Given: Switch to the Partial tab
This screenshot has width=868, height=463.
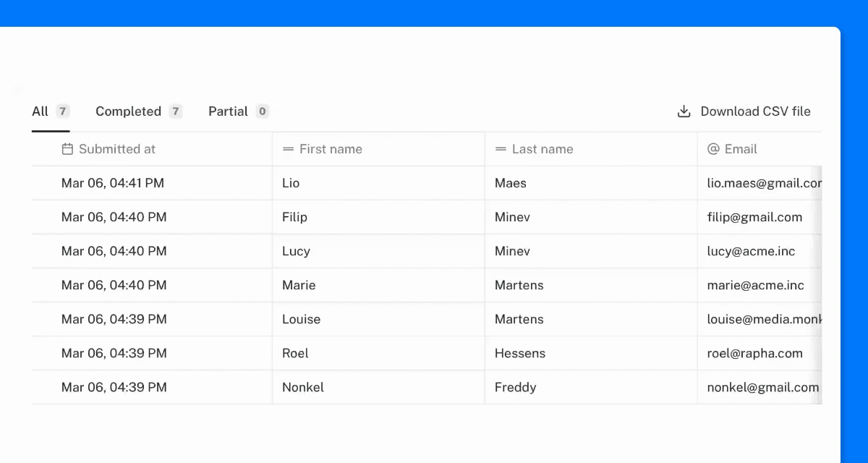Looking at the screenshot, I should tap(239, 111).
